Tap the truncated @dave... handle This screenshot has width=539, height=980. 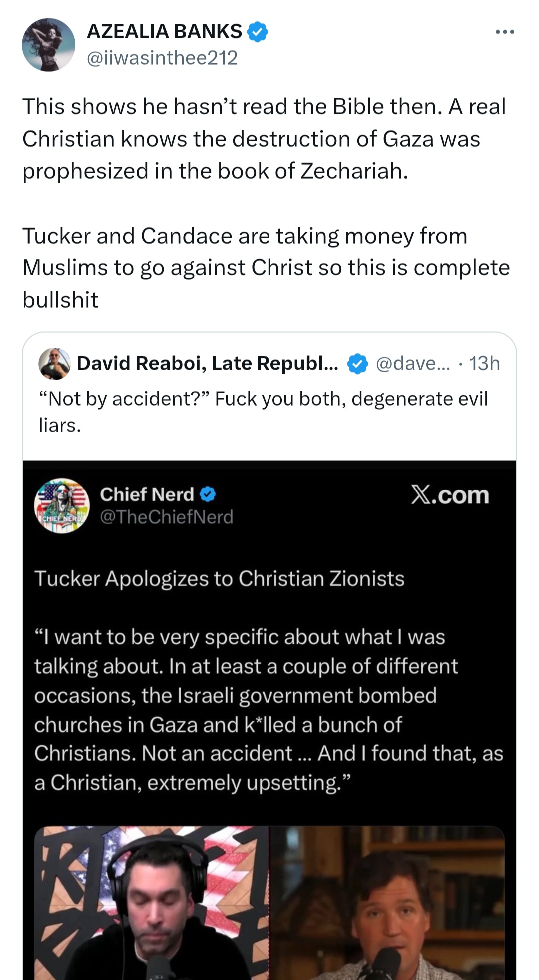(x=413, y=364)
